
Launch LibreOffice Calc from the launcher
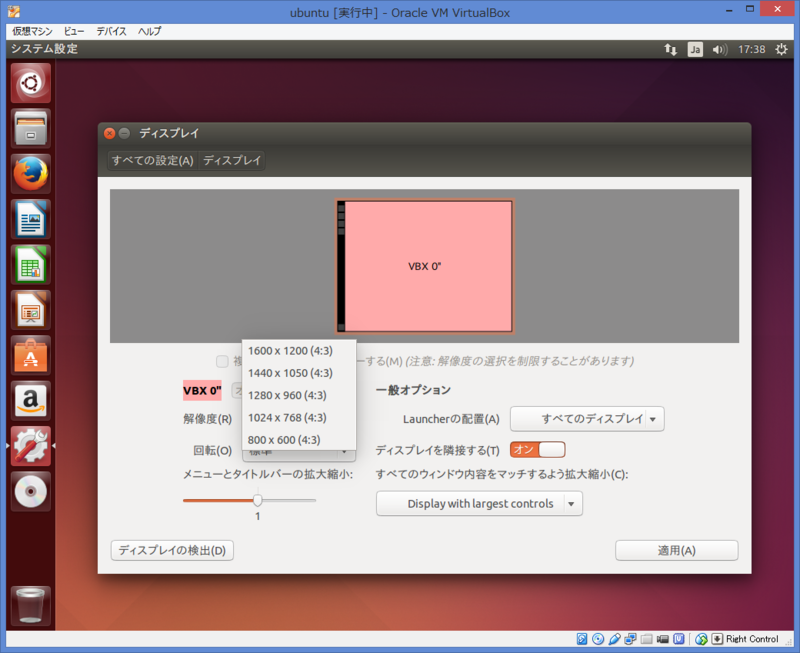30,265
